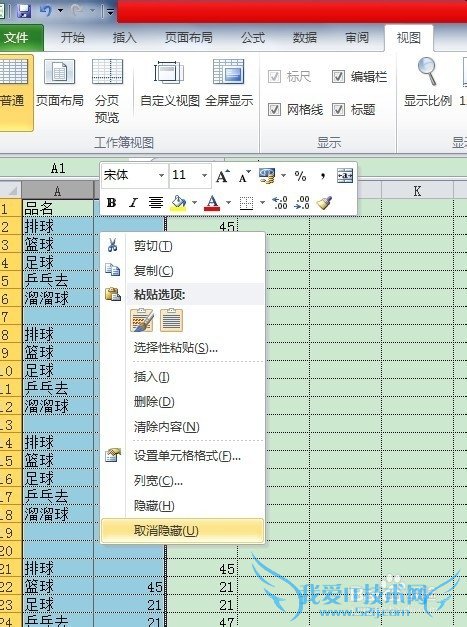The height and width of the screenshot is (627, 467).
Task: Choose 插入(I) from context menu
Action: click(x=182, y=377)
